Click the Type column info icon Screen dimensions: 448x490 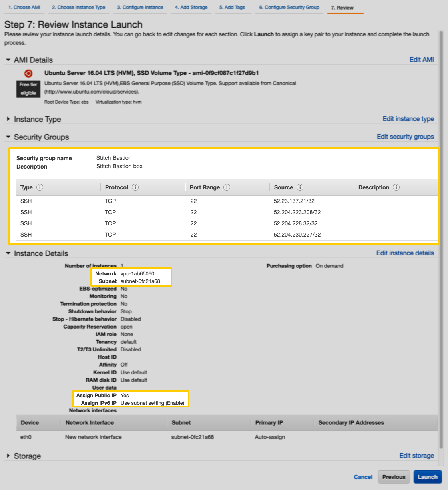[x=40, y=187]
